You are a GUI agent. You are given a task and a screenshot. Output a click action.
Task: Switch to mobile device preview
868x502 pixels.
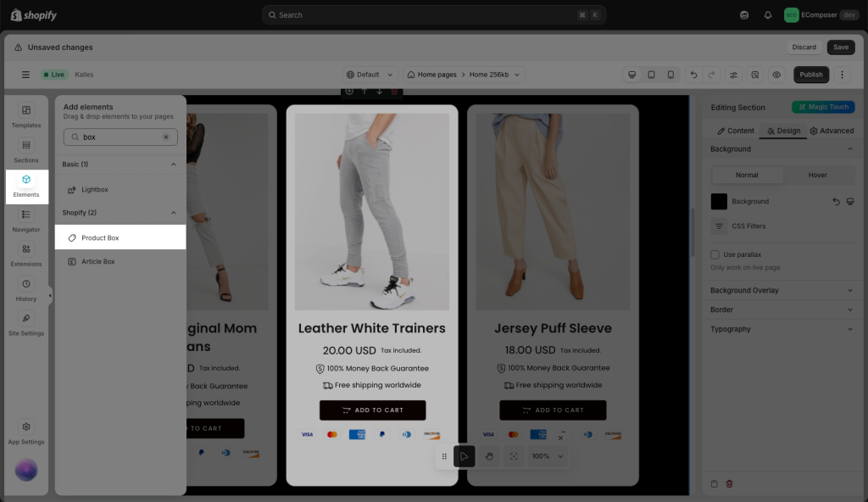670,75
